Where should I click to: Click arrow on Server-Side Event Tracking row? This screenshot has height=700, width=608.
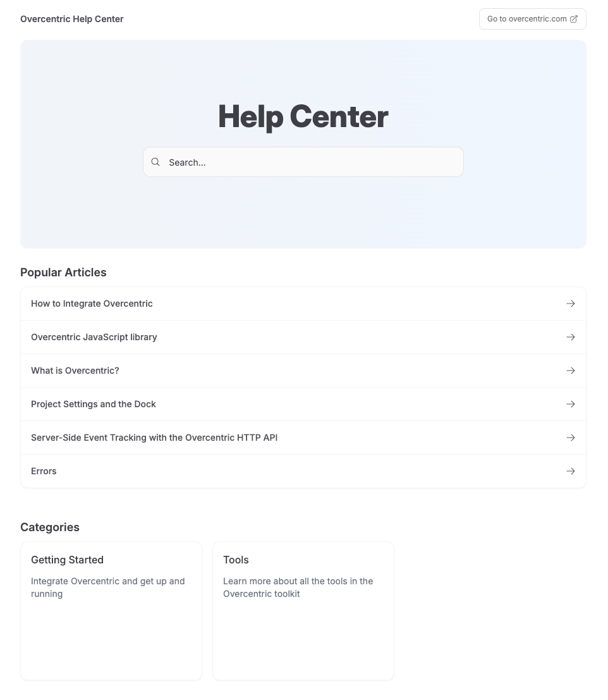click(x=571, y=438)
